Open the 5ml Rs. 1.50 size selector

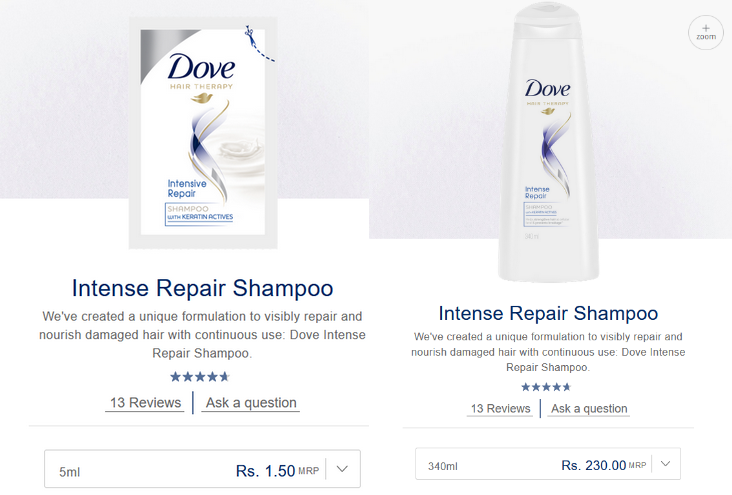click(x=202, y=469)
